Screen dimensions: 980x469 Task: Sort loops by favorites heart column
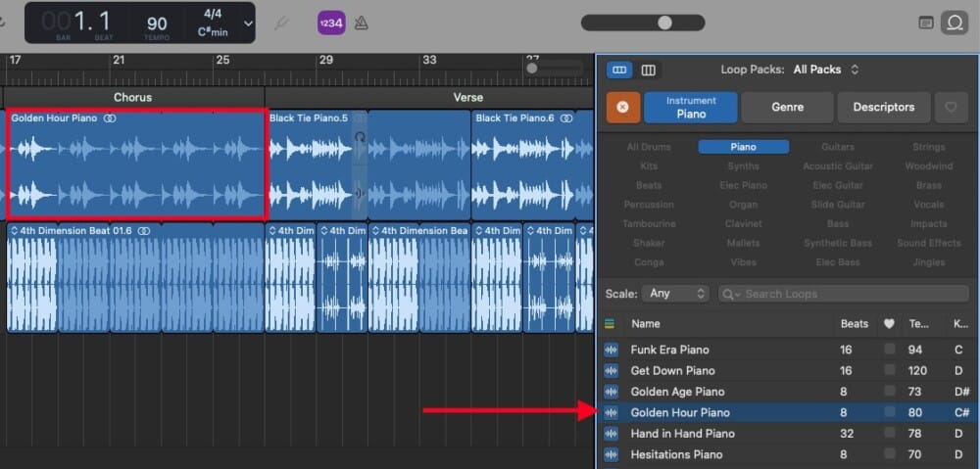point(889,323)
